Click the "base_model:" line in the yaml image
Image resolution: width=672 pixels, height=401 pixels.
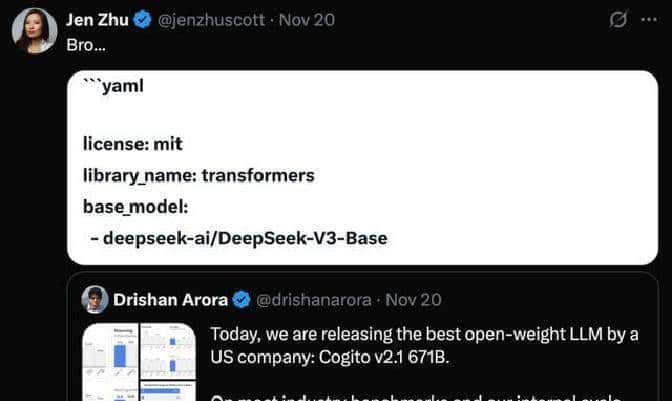pos(135,207)
